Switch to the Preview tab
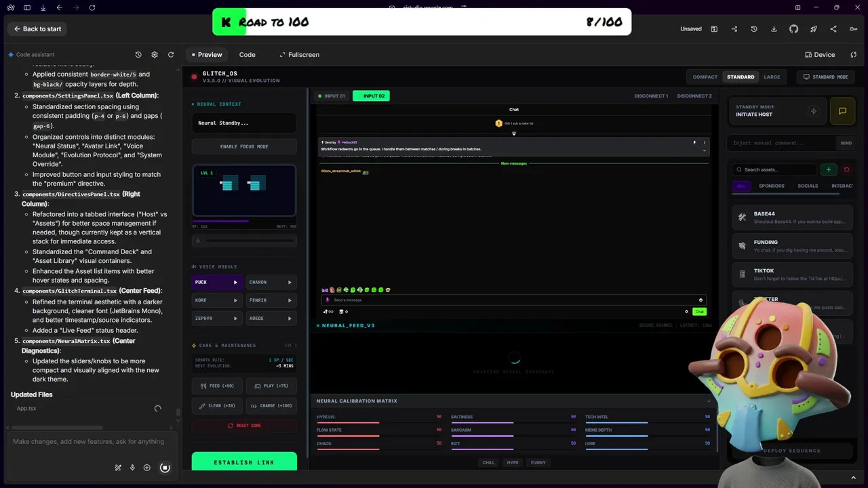The height and width of the screenshot is (488, 868). [x=207, y=55]
